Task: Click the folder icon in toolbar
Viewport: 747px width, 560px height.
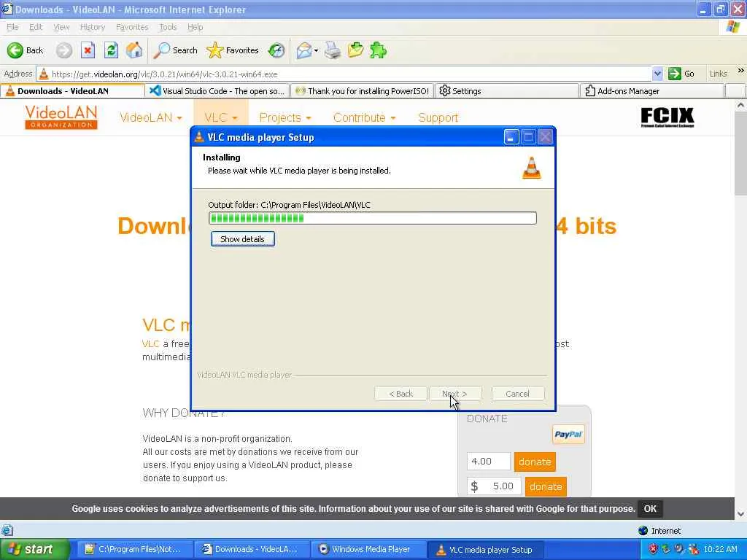Action: click(355, 50)
